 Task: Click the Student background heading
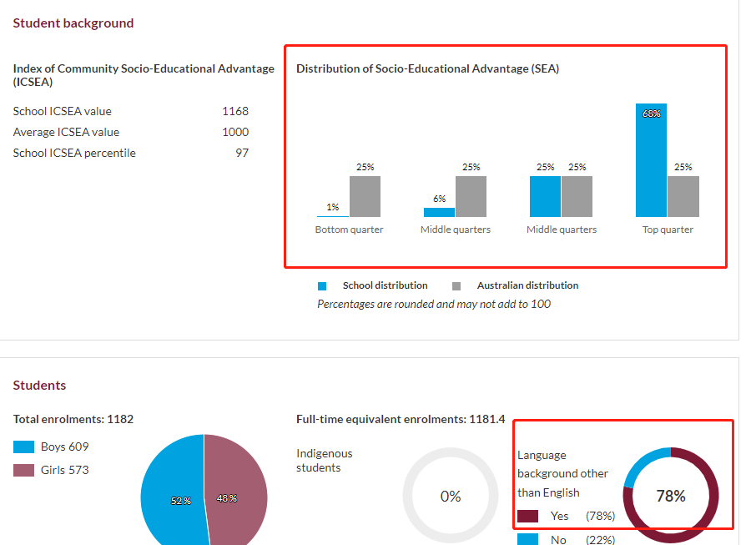[73, 23]
